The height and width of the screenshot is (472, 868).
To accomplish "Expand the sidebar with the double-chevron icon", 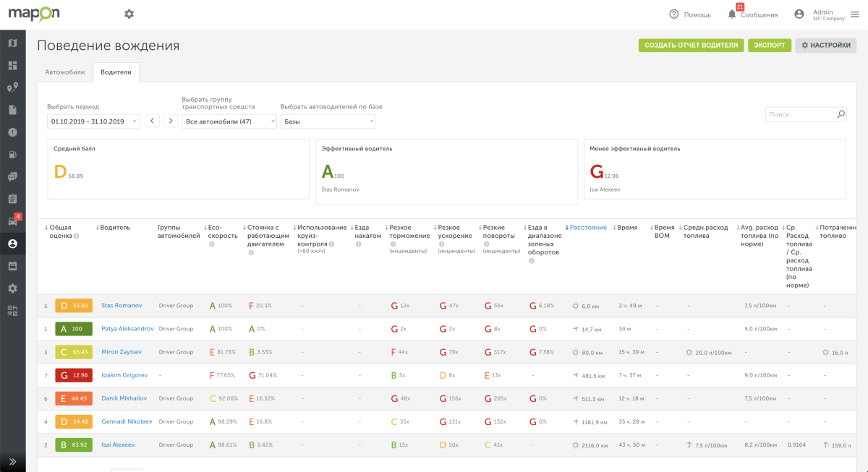I will [12, 461].
